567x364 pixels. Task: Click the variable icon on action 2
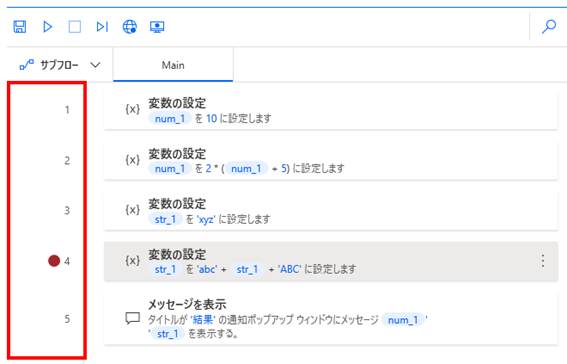pos(132,160)
